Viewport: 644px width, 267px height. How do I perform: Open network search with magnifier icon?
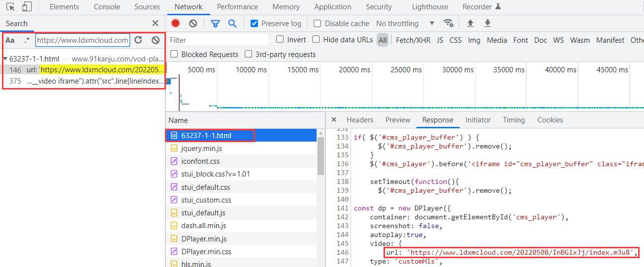point(232,23)
